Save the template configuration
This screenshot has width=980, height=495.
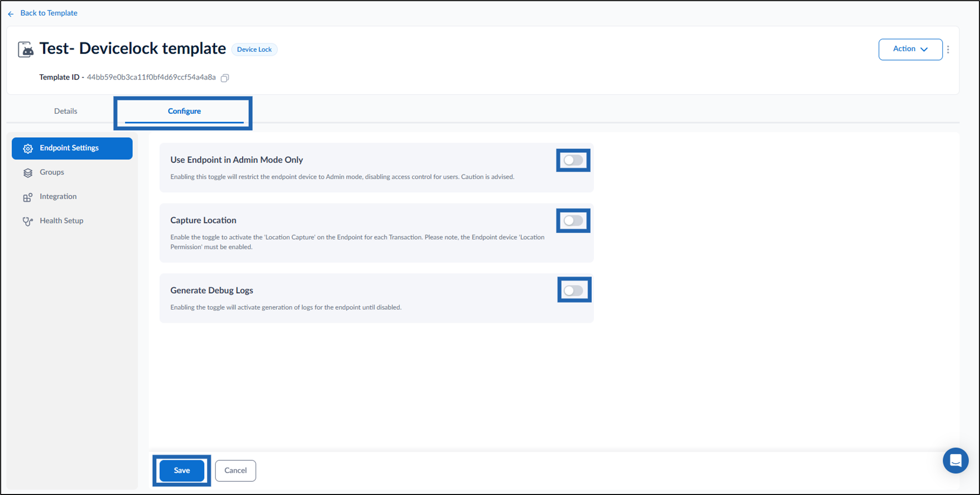click(x=182, y=471)
